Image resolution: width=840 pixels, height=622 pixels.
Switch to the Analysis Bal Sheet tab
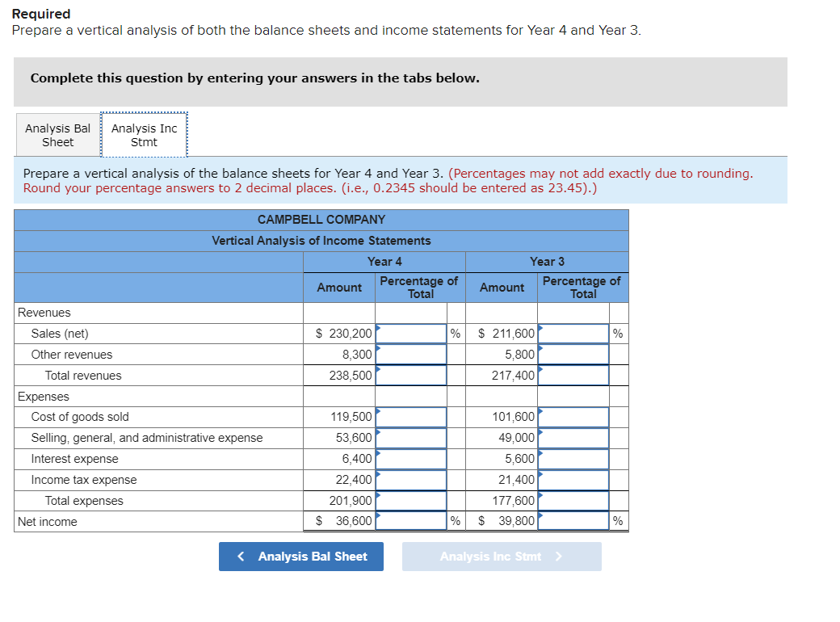(x=57, y=133)
